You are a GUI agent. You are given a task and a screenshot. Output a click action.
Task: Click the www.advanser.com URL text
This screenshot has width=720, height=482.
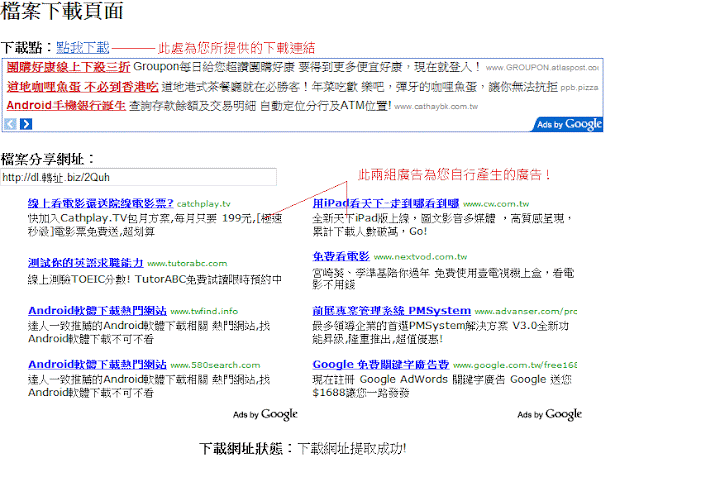[x=526, y=312]
